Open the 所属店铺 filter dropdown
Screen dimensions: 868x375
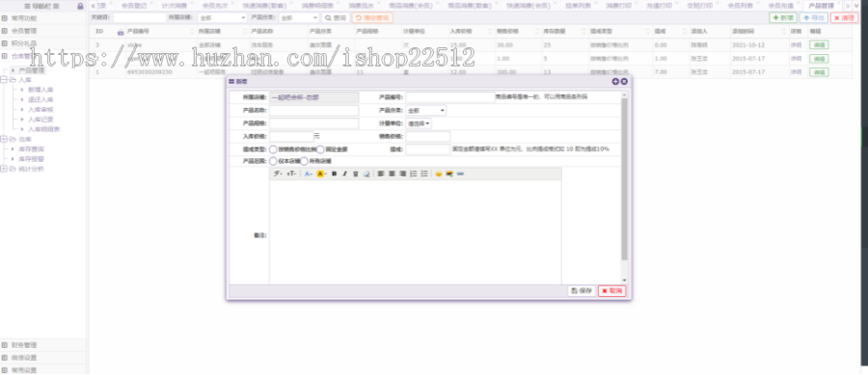pos(222,17)
